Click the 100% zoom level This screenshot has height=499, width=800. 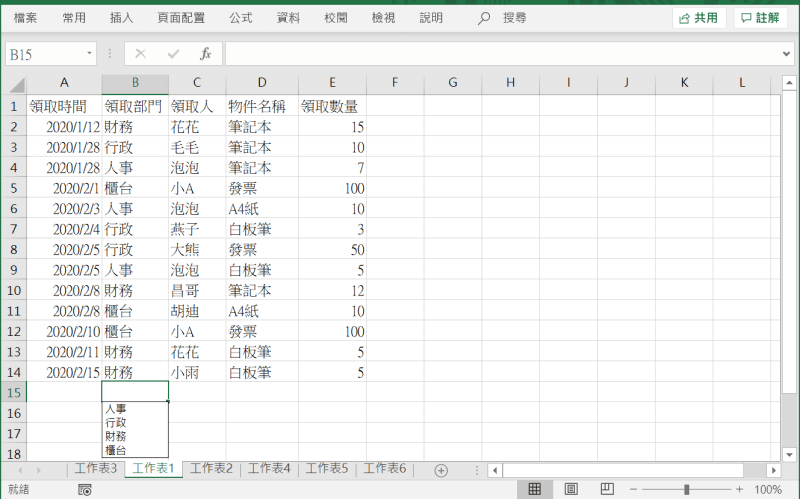click(x=768, y=490)
